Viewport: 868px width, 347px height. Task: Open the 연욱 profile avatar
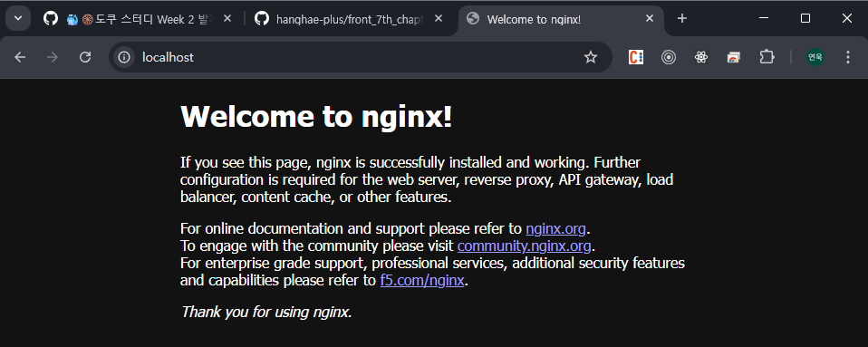(815, 57)
